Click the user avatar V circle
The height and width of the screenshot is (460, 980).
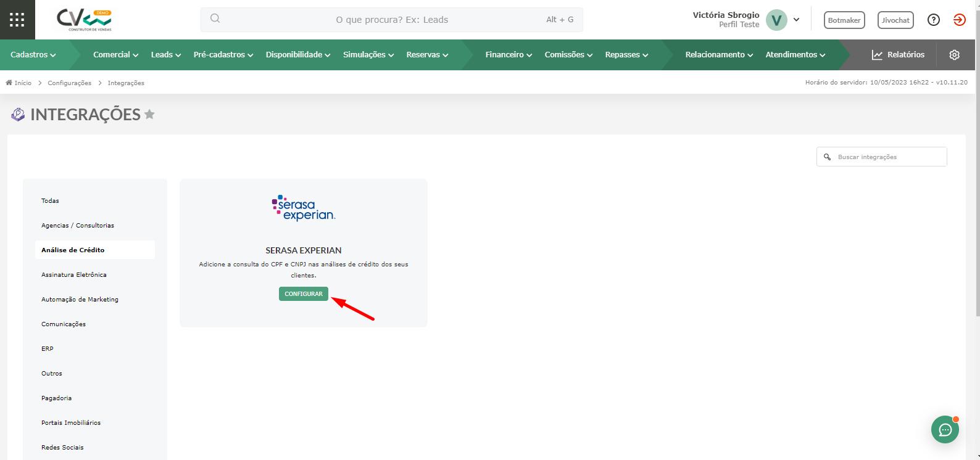pos(776,20)
